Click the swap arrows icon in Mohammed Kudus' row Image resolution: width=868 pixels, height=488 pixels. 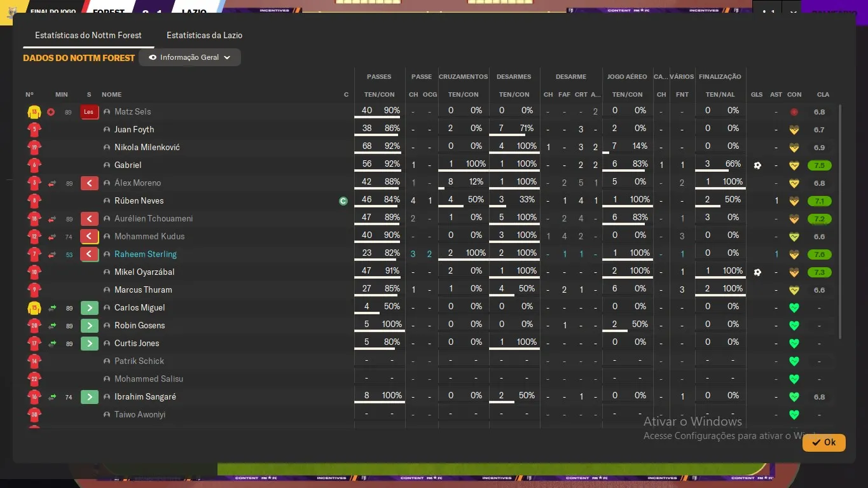point(52,237)
